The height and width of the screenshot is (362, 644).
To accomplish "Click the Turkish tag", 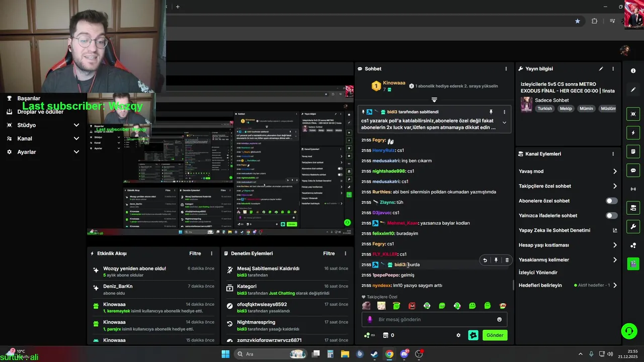I will tap(544, 109).
